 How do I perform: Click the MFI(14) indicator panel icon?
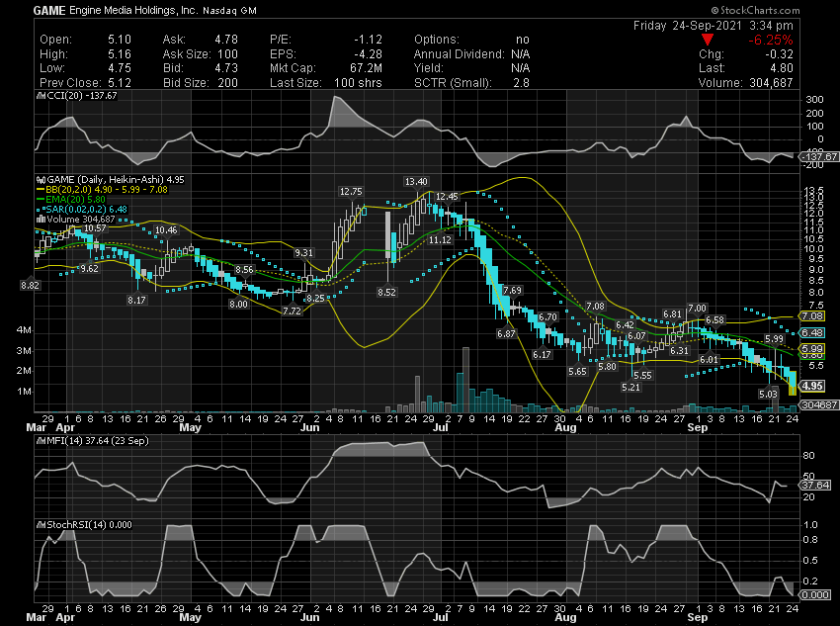pos(41,441)
